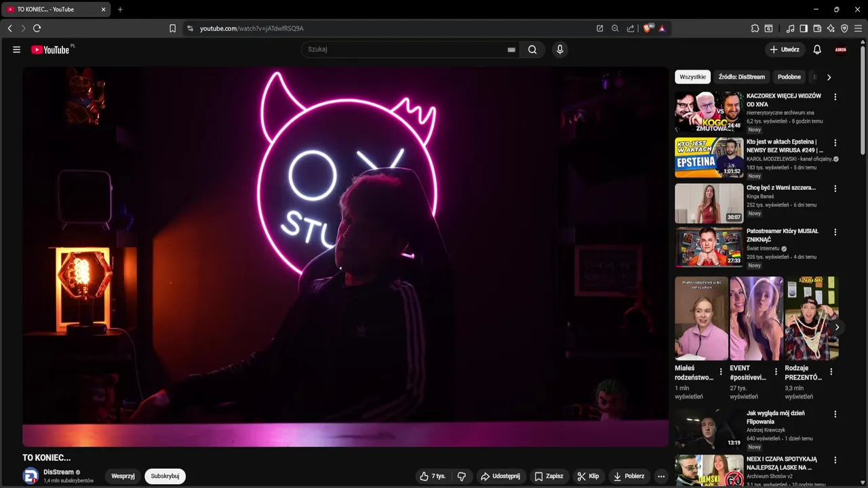Open a new browser tab
The height and width of the screenshot is (488, 868).
120,9
